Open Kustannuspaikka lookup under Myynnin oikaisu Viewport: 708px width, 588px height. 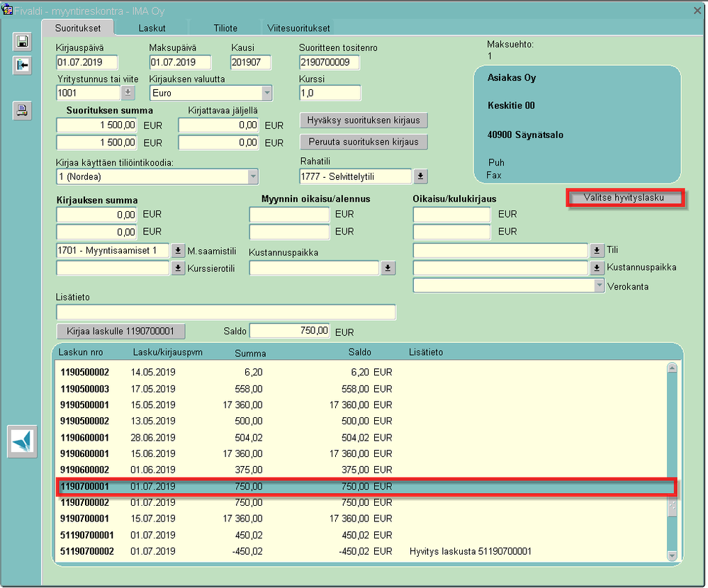[x=388, y=268]
